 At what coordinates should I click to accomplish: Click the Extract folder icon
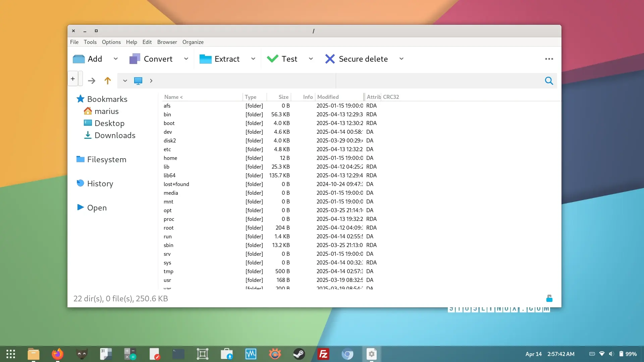point(205,59)
